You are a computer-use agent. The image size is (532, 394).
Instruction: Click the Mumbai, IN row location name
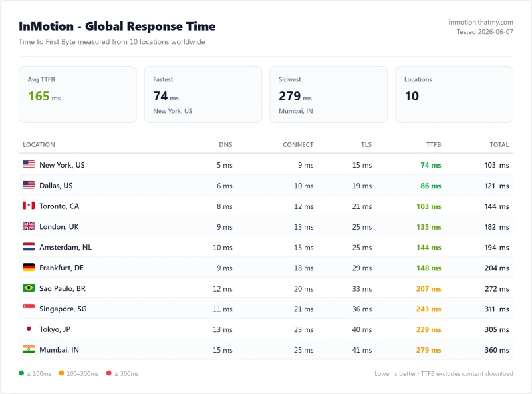[59, 350]
